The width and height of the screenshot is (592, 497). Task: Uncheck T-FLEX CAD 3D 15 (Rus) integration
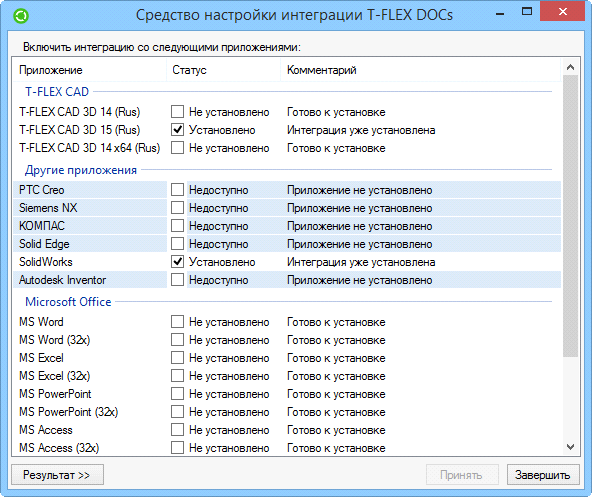tap(177, 130)
